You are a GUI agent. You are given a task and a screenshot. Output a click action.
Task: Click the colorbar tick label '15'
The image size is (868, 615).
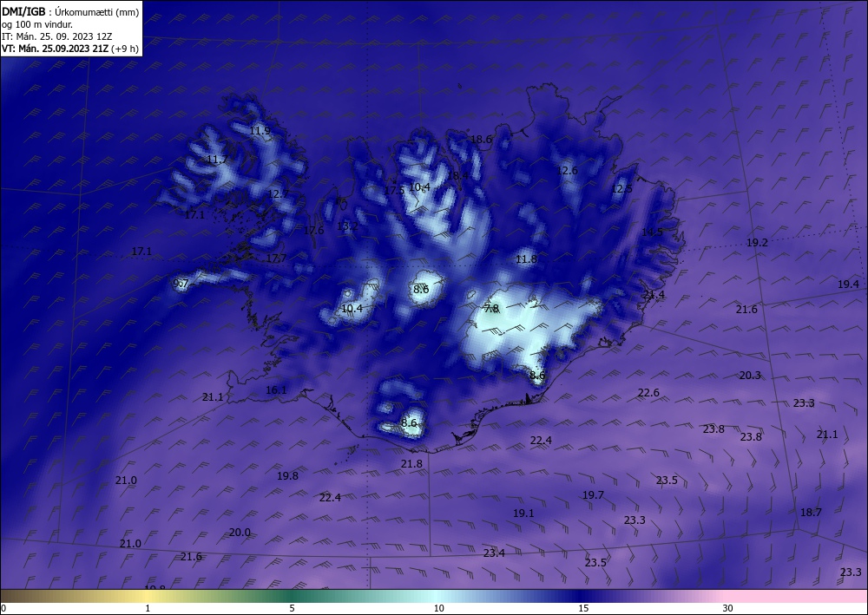pos(583,608)
